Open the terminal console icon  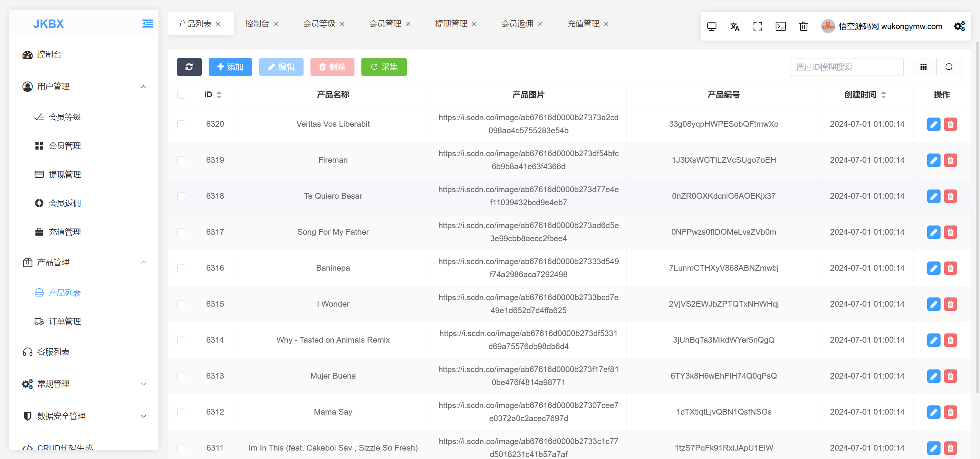(780, 26)
